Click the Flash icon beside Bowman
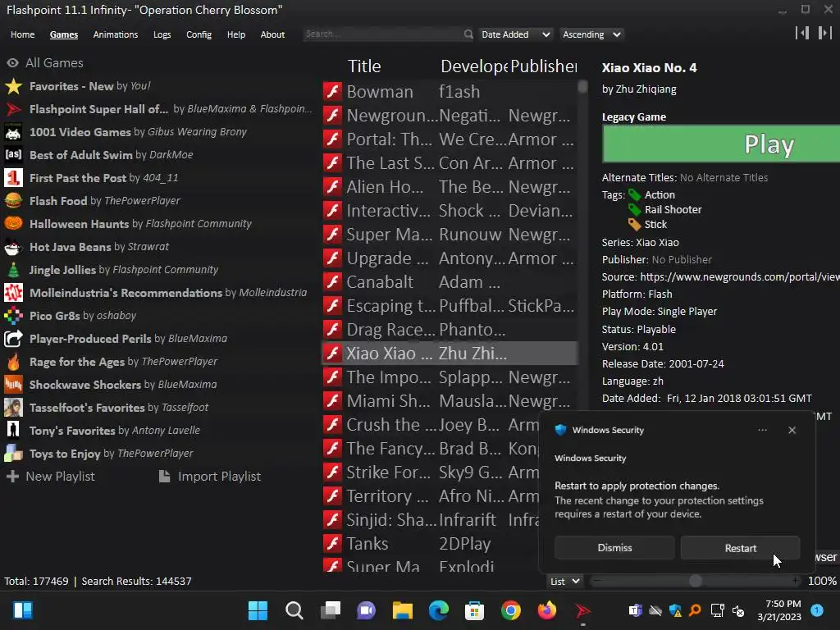The image size is (840, 630). (333, 92)
